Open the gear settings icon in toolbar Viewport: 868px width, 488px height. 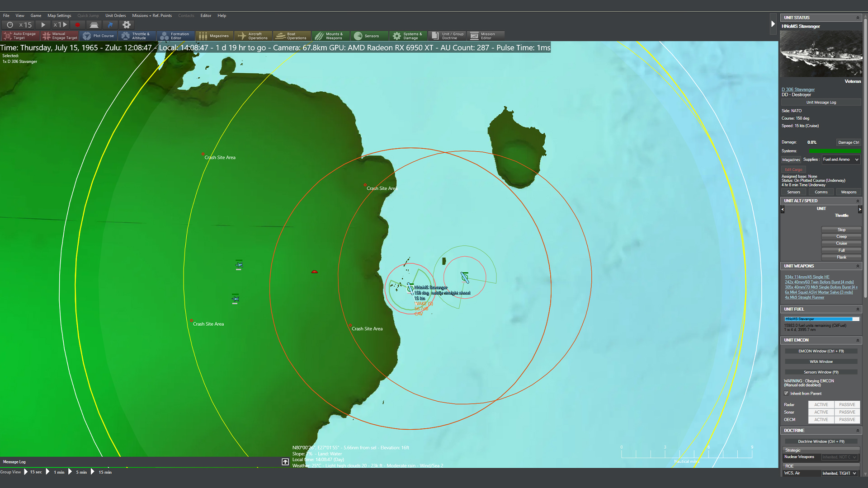pos(127,25)
